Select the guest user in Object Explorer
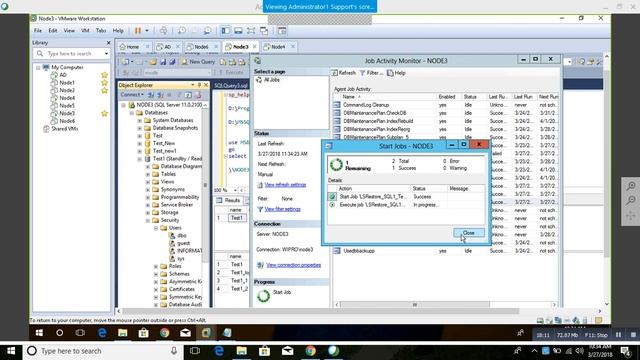 click(183, 243)
